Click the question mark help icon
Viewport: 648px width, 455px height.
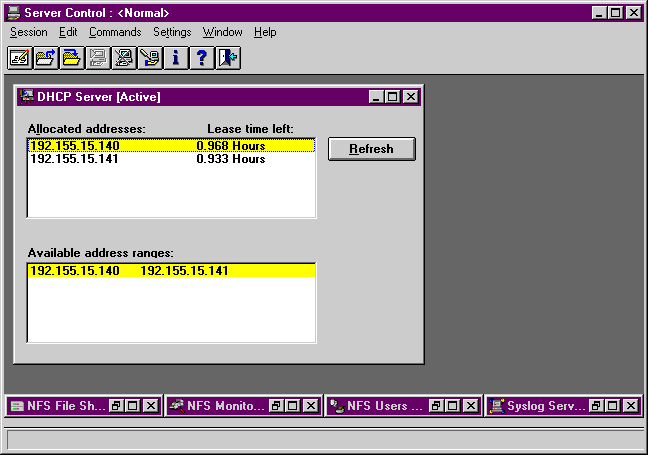(202, 57)
